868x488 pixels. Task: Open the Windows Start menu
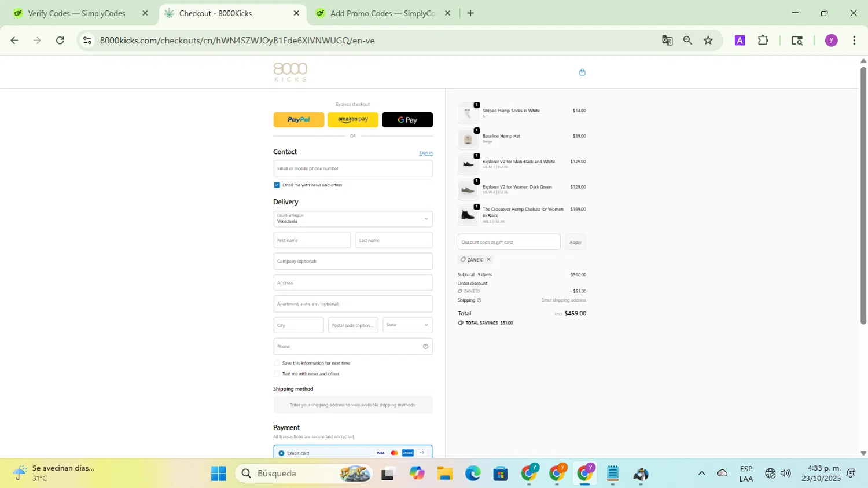[x=219, y=474]
